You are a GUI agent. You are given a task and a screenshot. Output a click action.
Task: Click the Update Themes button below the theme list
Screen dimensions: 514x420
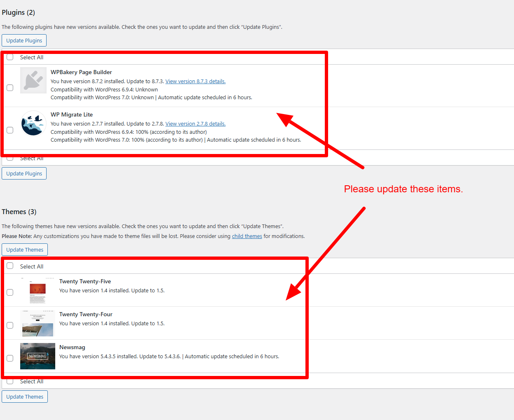[25, 397]
